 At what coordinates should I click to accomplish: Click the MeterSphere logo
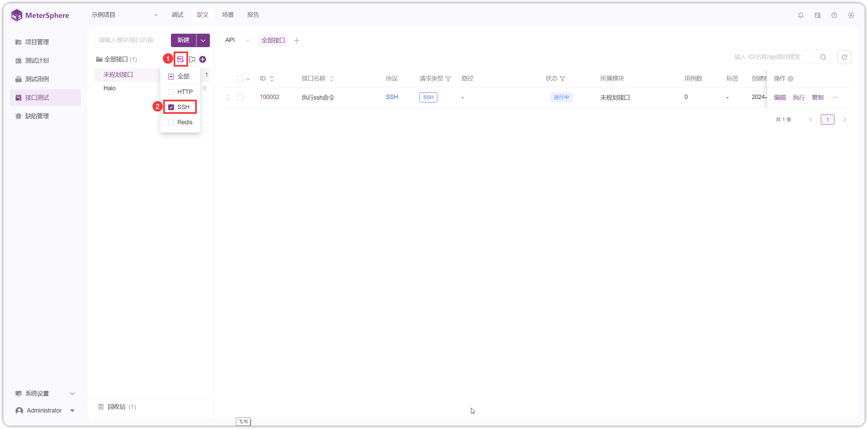coord(40,15)
